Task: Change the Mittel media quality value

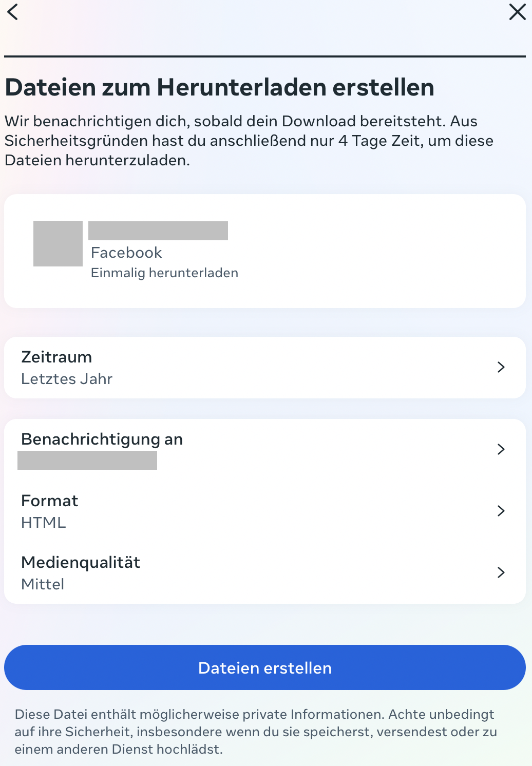Action: click(43, 584)
